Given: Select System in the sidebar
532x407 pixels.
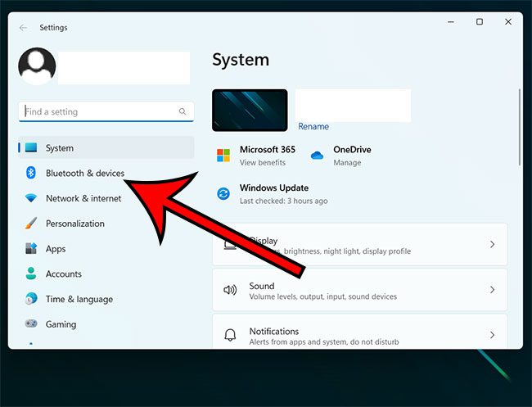Looking at the screenshot, I should tap(59, 148).
